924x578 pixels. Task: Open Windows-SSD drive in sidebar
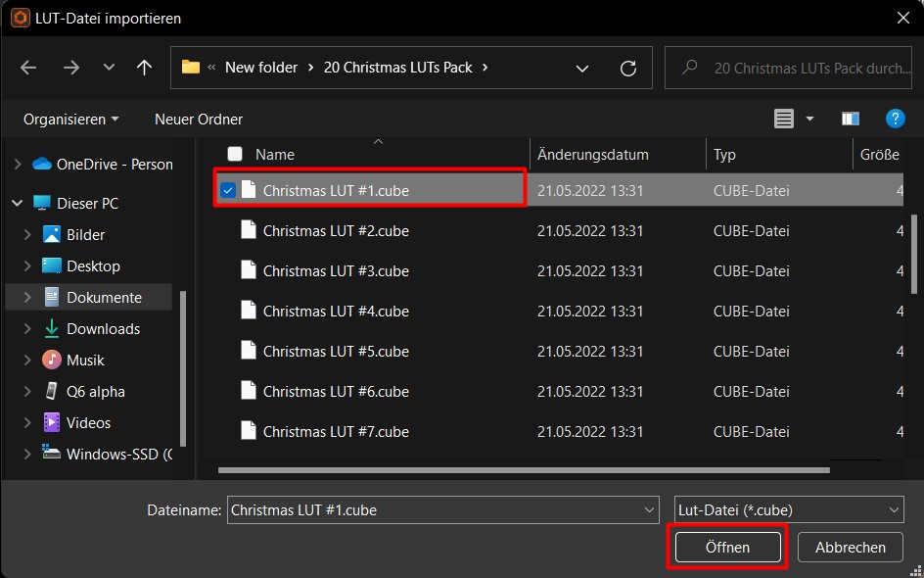108,455
